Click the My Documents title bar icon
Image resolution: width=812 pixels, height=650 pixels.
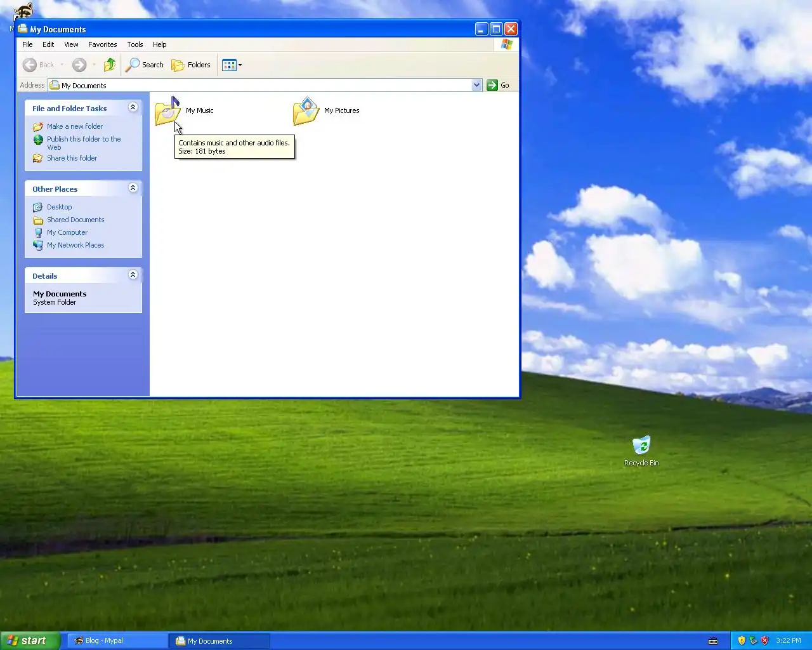tap(23, 29)
